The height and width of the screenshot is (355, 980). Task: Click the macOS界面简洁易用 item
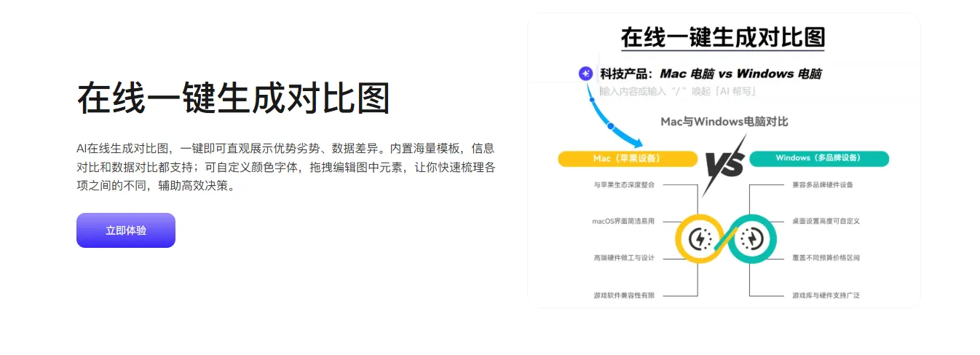click(623, 221)
